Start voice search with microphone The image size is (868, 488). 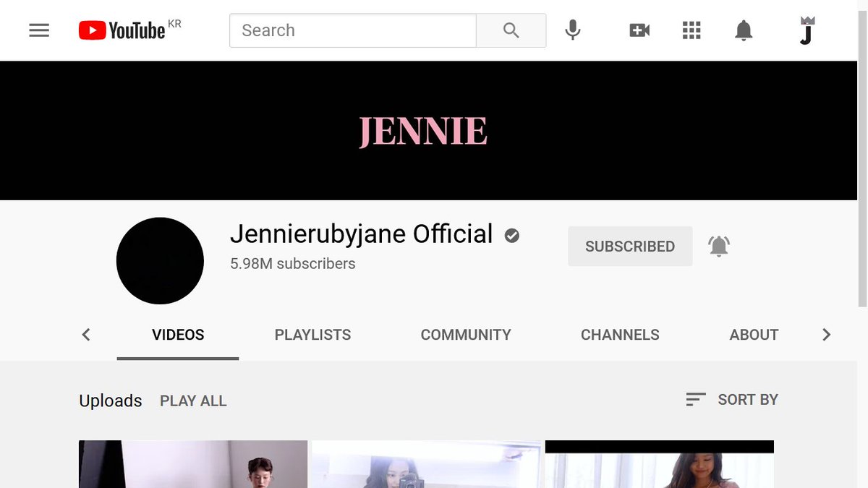pyautogui.click(x=572, y=30)
